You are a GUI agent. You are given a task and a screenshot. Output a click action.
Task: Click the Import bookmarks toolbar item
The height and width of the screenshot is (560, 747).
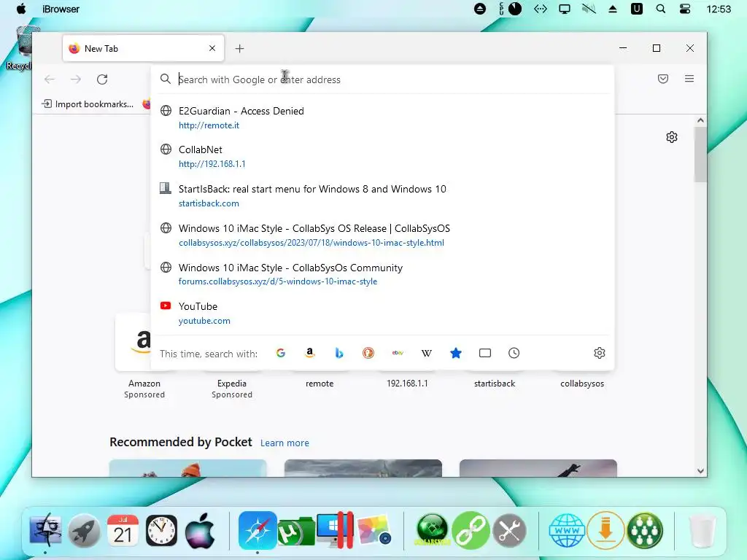[88, 104]
